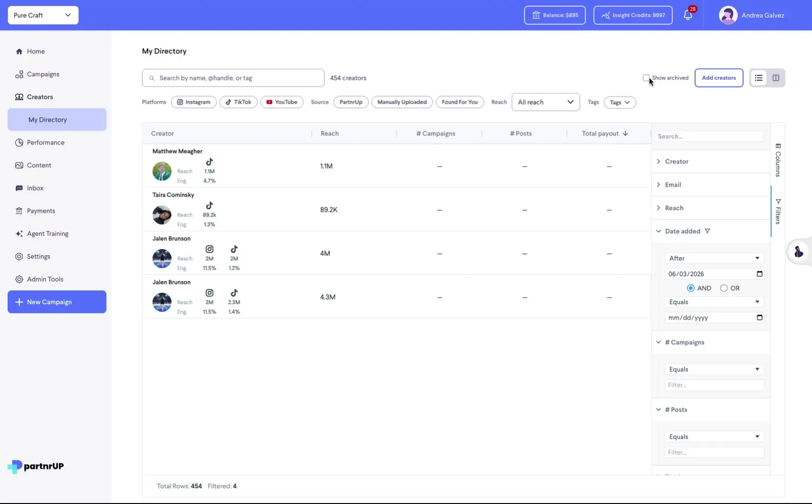Toggle TikTok platform filter
Image resolution: width=812 pixels, height=504 pixels.
pos(239,102)
